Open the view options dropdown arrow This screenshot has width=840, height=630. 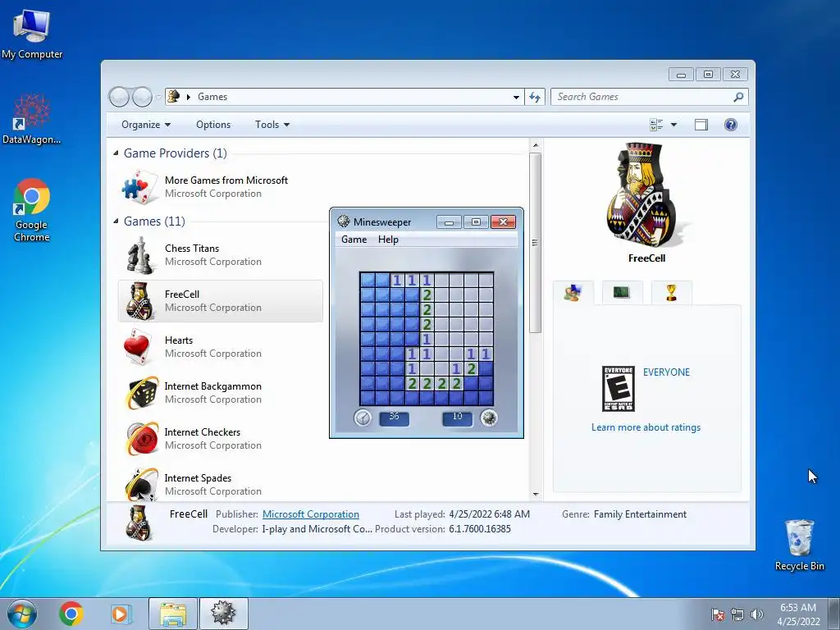point(674,125)
